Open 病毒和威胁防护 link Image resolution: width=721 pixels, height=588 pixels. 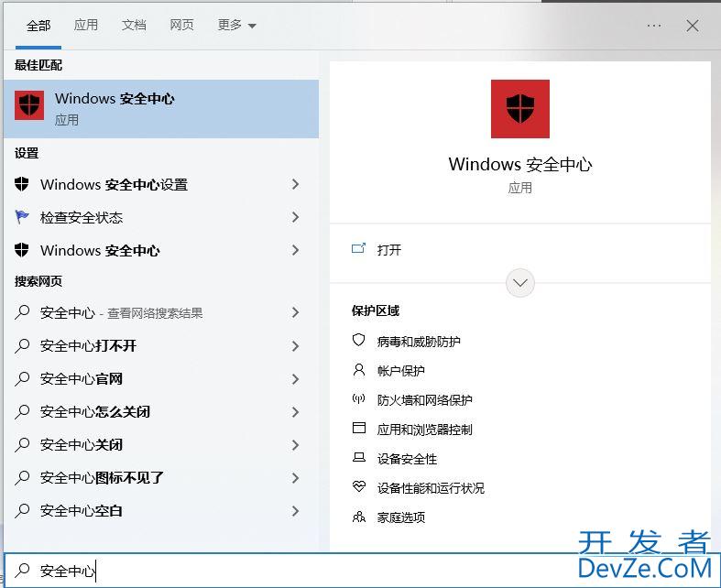[x=419, y=341]
